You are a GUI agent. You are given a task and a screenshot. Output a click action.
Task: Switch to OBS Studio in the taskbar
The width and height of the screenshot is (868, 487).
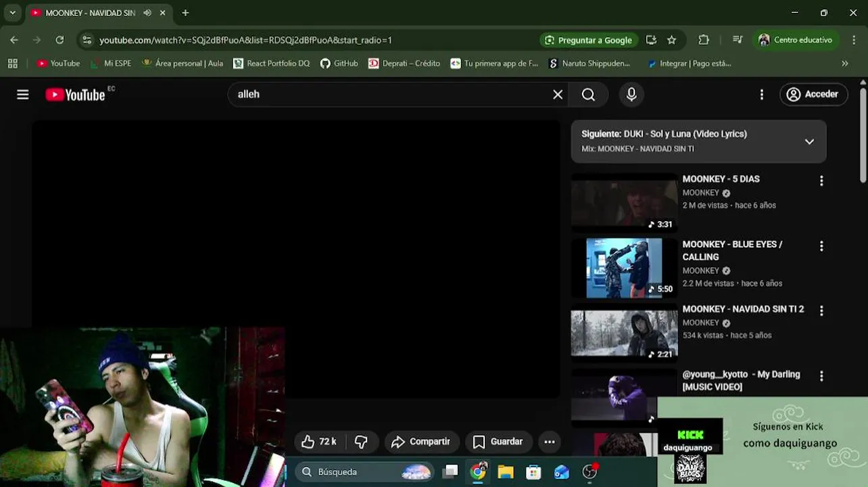click(590, 472)
